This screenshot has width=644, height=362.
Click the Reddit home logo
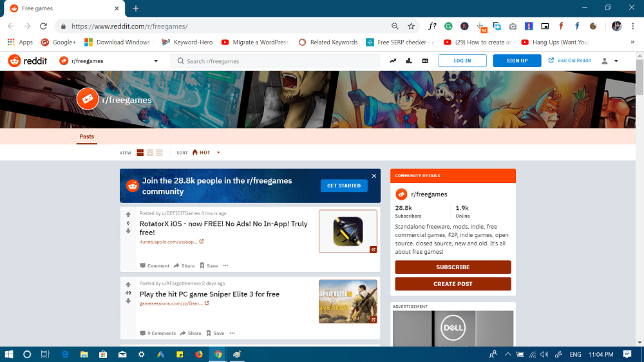click(x=28, y=61)
